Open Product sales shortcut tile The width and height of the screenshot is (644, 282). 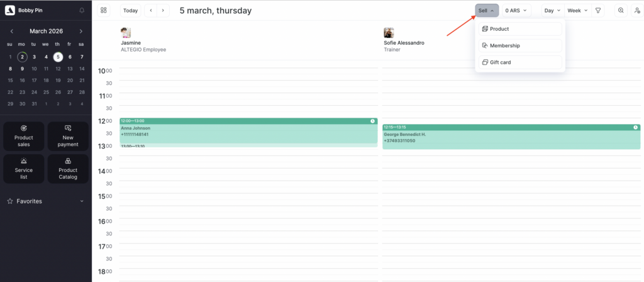(24, 136)
